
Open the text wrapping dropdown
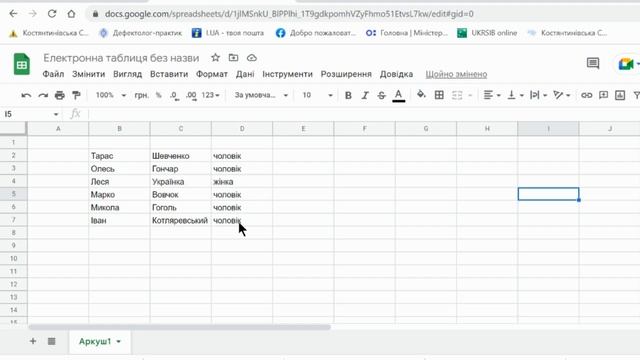pos(538,95)
